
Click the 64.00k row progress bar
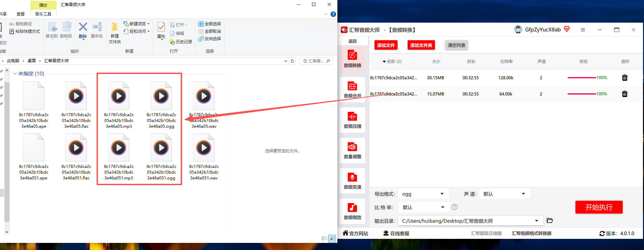[x=582, y=94]
